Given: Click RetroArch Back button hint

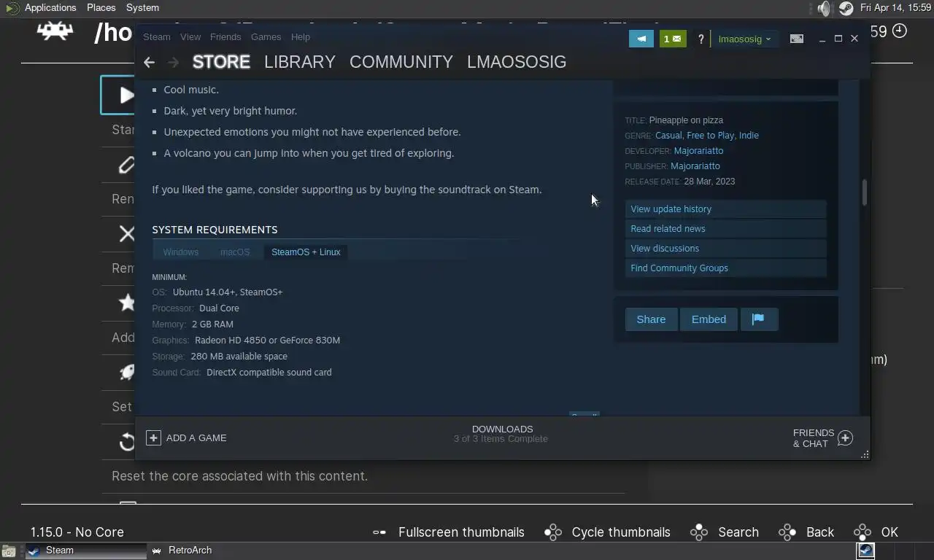Looking at the screenshot, I should 806,532.
